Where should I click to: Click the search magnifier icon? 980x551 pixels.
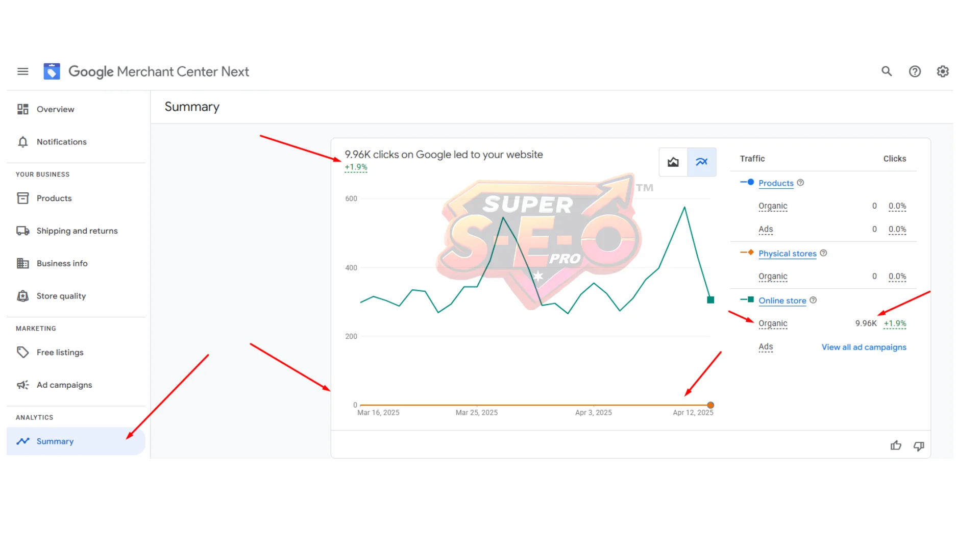pos(887,71)
